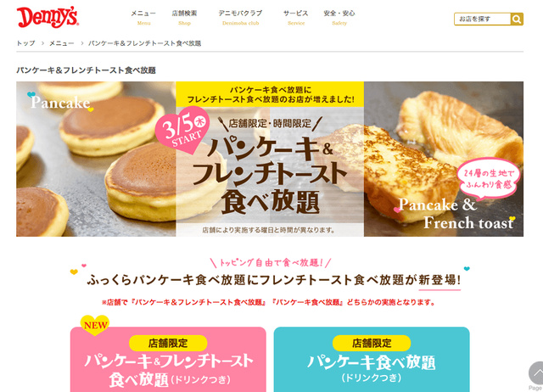The height and width of the screenshot is (392, 543).
Task: Click the 3/5 START heart badge
Action: pyautogui.click(x=182, y=130)
